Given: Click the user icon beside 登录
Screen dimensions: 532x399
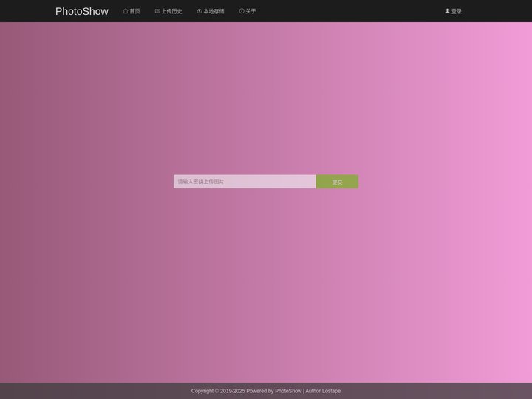Looking at the screenshot, I should [447, 11].
